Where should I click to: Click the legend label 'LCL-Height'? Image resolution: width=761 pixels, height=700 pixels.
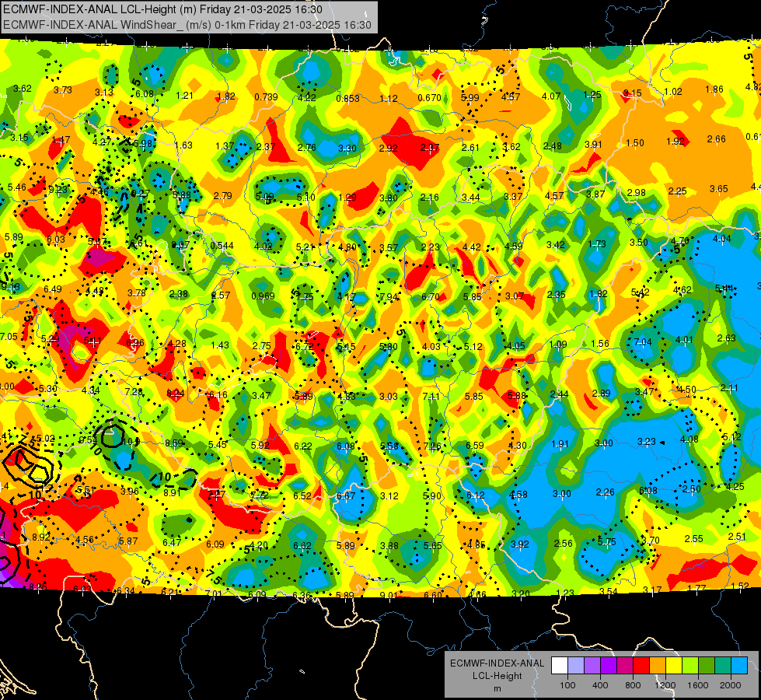pyautogui.click(x=497, y=676)
